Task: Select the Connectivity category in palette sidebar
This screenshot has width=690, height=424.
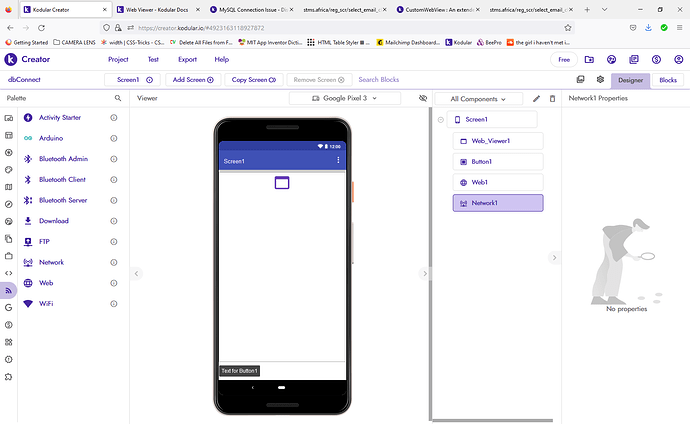Action: click(x=8, y=290)
